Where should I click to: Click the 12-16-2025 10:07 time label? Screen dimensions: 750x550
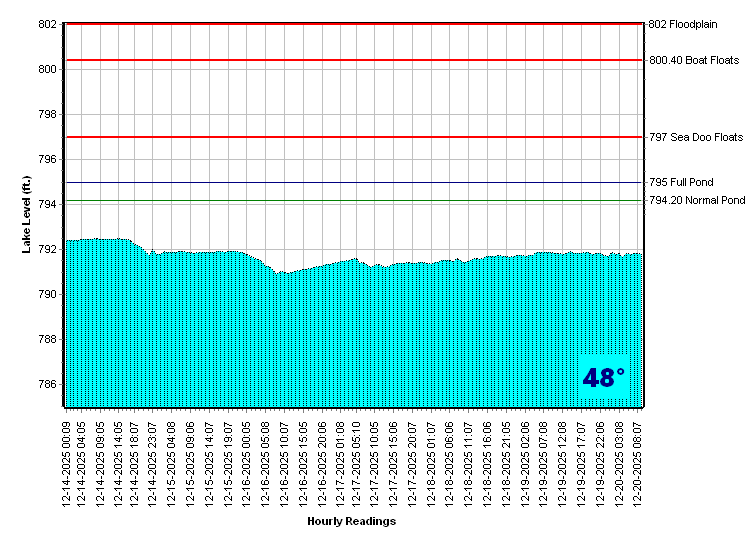pos(286,459)
